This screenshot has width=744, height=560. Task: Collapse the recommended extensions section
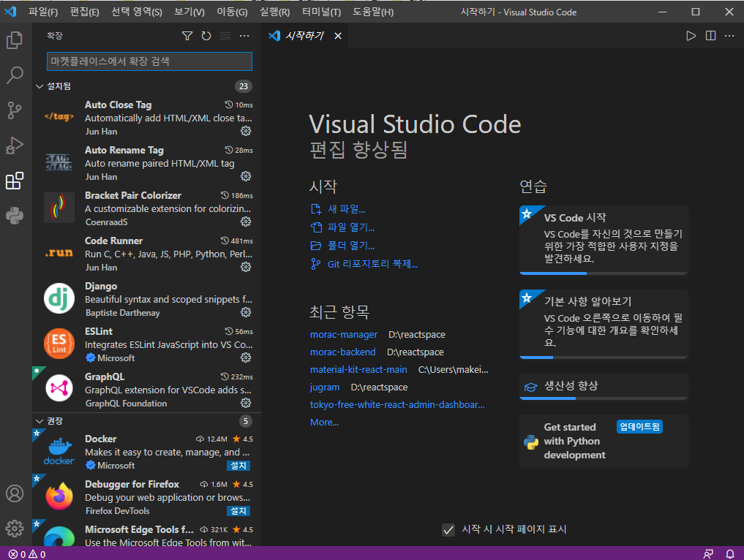point(40,421)
